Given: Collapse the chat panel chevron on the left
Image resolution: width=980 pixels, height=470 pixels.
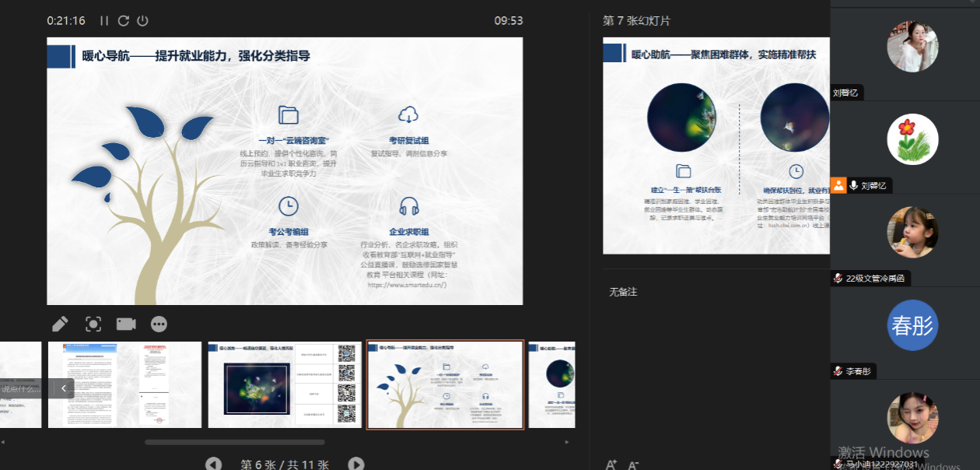Looking at the screenshot, I should (64, 388).
